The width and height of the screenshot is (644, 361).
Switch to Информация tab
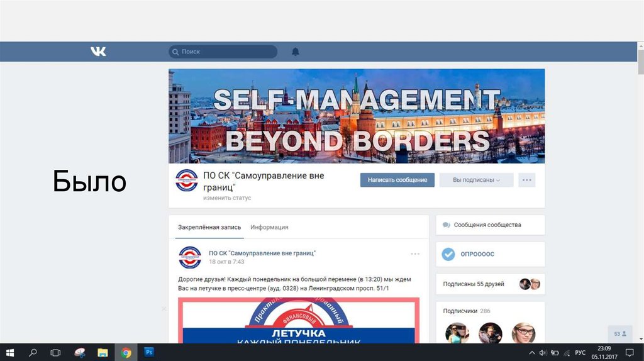tap(269, 227)
